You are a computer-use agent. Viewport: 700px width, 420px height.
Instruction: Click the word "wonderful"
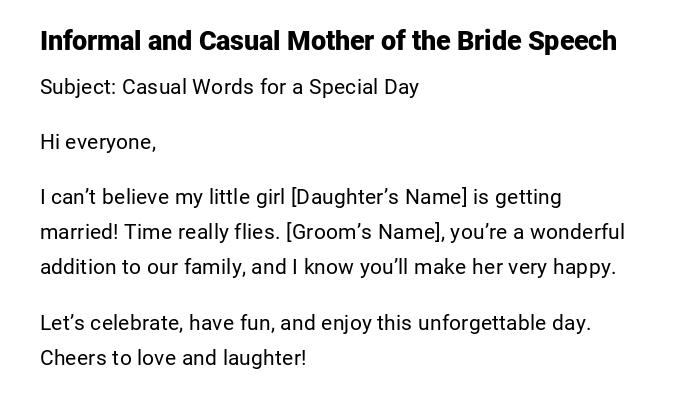pyautogui.click(x=577, y=232)
